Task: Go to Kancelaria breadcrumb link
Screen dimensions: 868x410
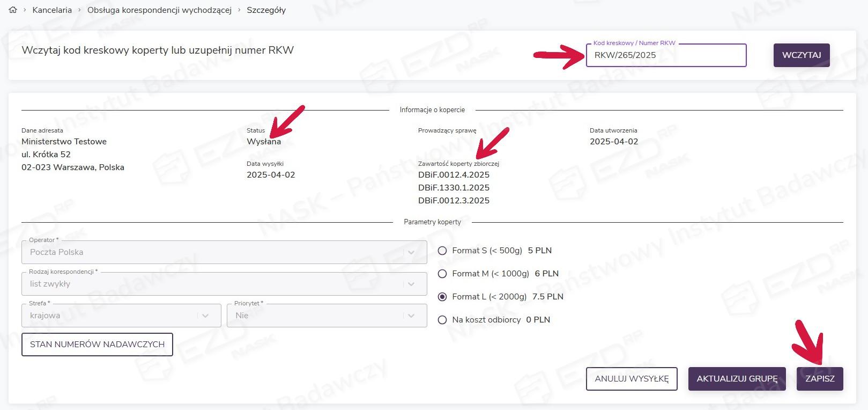Action: 52,10
